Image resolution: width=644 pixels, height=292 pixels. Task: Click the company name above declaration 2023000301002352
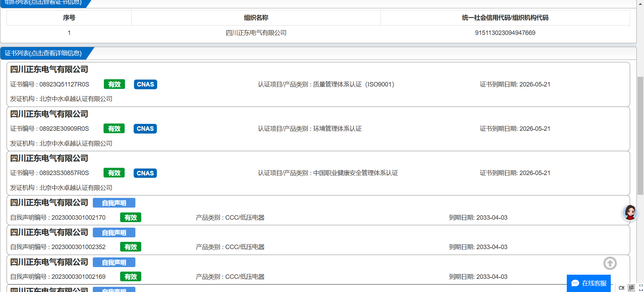point(49,232)
